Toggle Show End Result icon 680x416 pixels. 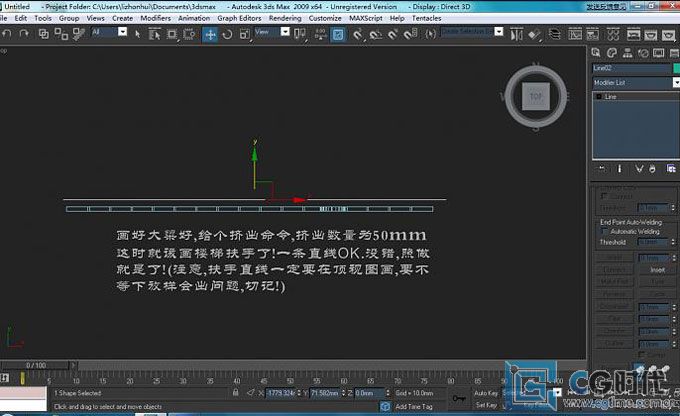point(619,169)
